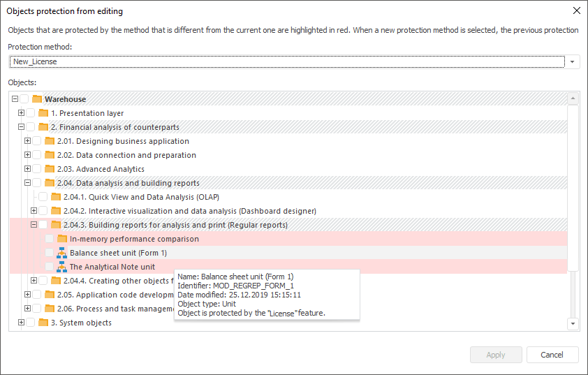Tick the Balance sheet unit checkbox
The width and height of the screenshot is (588, 375).
[x=49, y=253]
